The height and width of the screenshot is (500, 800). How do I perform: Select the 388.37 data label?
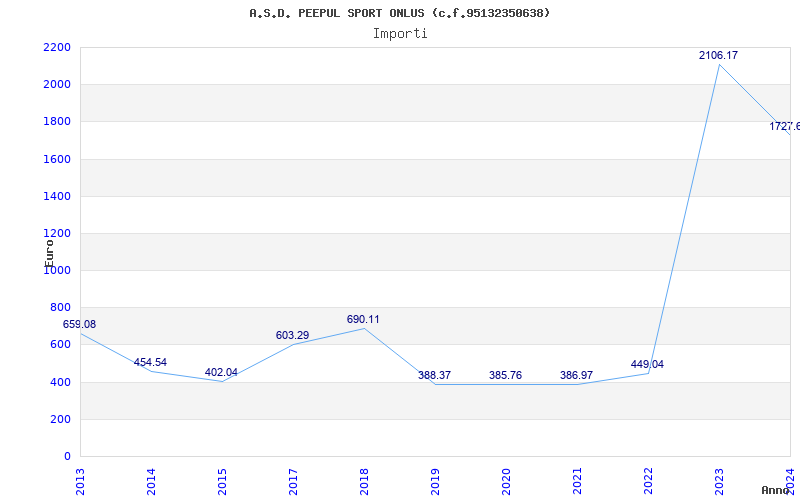click(x=434, y=375)
